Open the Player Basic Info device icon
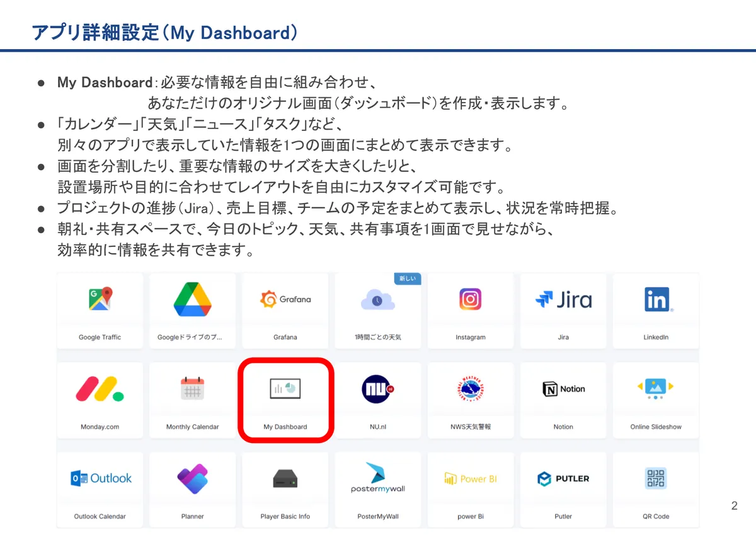This screenshot has width=756, height=535. coord(285,479)
